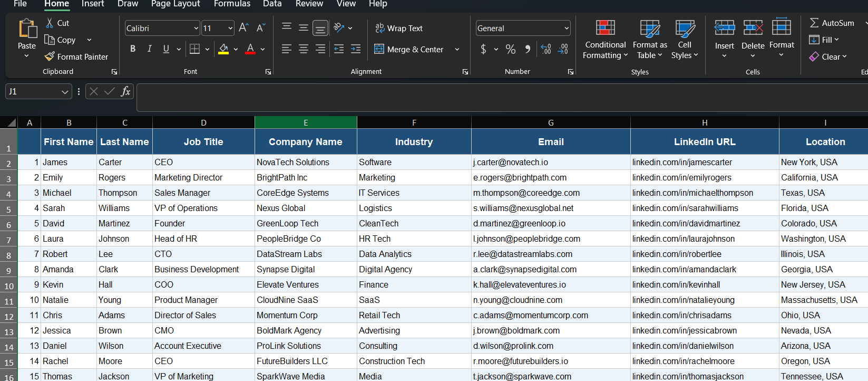Image resolution: width=868 pixels, height=381 pixels.
Task: Open Font settings dialog launcher
Action: pyautogui.click(x=268, y=72)
